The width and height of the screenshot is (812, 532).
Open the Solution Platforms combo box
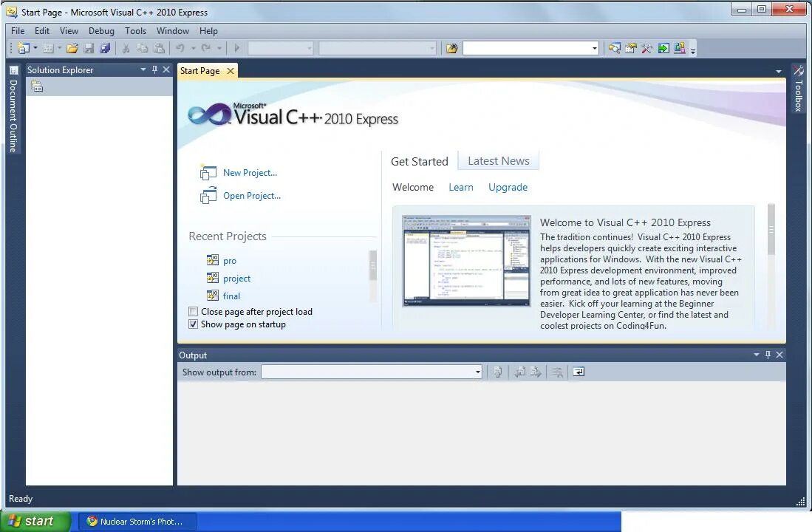click(378, 48)
